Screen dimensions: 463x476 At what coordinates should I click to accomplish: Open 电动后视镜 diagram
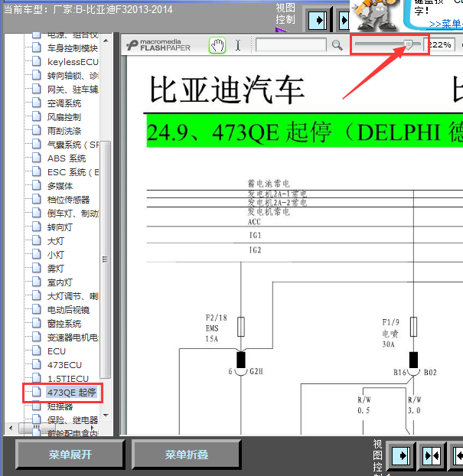[68, 310]
